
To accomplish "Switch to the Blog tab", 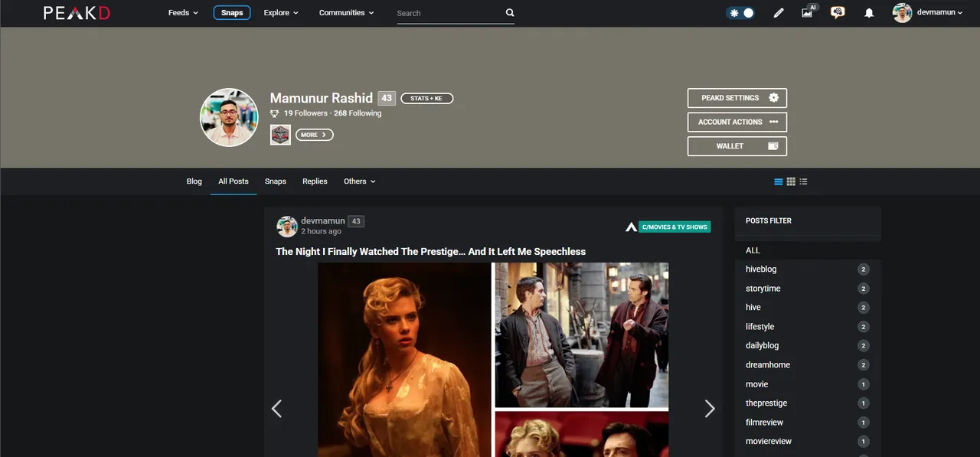I will (x=194, y=181).
